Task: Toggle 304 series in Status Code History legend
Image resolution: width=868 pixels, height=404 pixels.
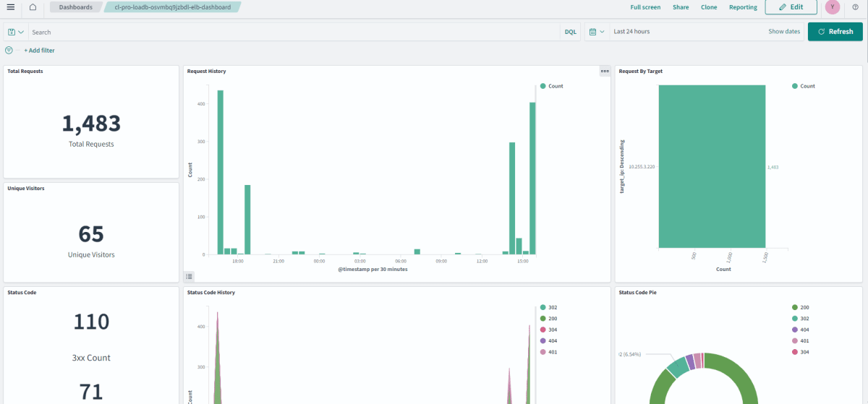Action: (548, 330)
